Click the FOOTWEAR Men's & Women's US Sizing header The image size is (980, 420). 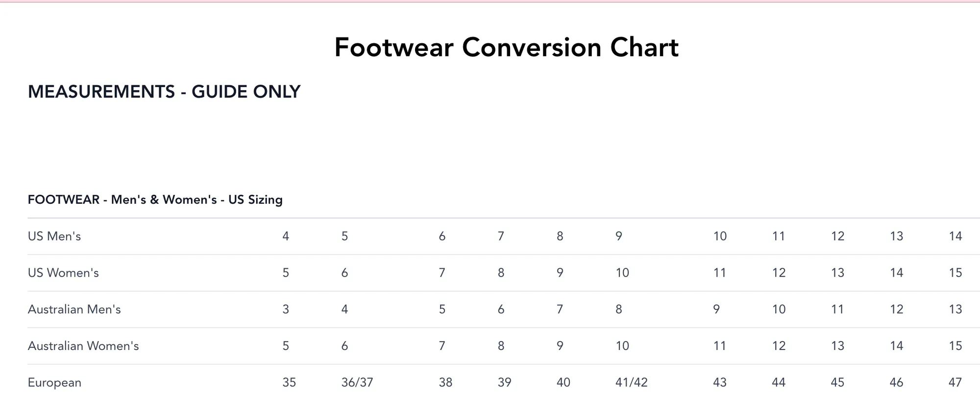[155, 200]
